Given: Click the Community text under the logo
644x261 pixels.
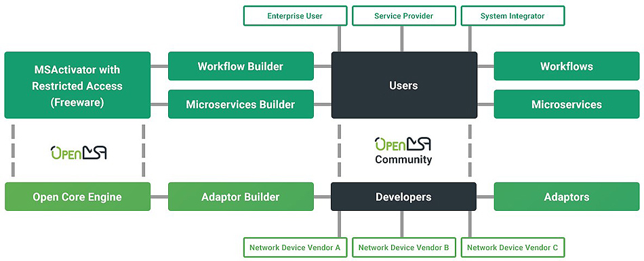Looking at the screenshot, I should 403,159.
